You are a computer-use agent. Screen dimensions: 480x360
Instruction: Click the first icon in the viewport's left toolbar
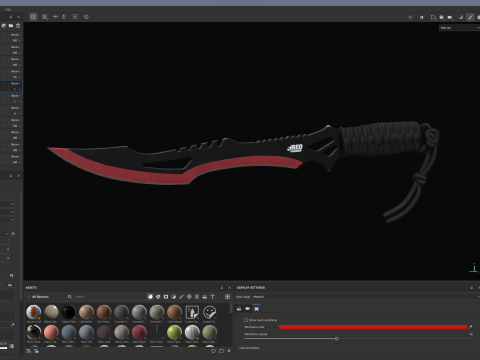click(33, 17)
